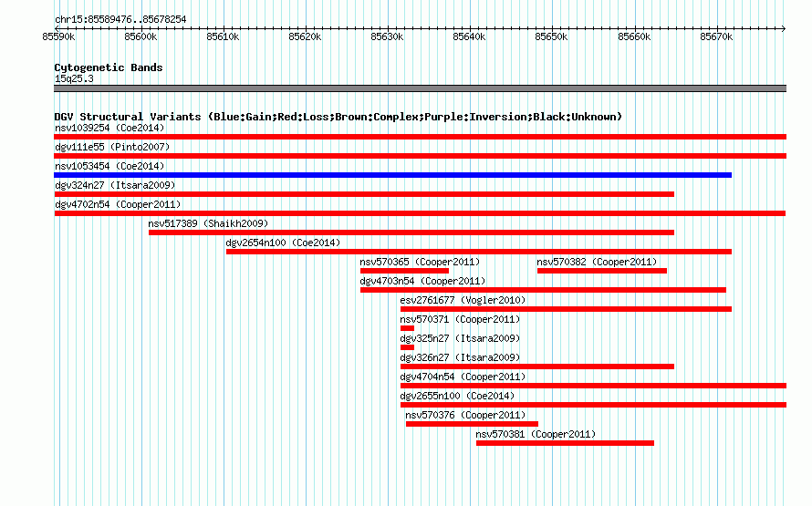Select dgv326n27 (Itsara2009) label
Screen dimensions: 812x506
point(460,357)
